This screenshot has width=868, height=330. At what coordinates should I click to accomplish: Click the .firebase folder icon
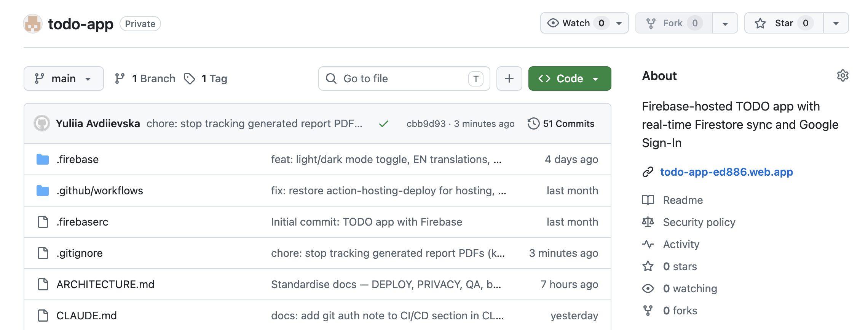[43, 159]
